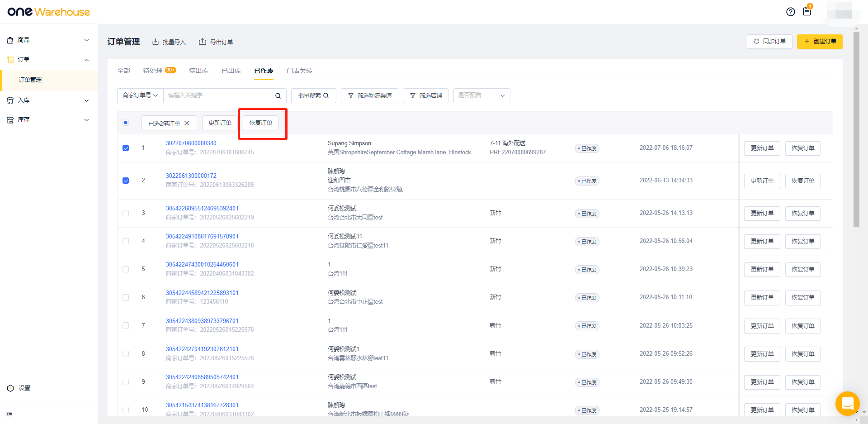
Task: Click the 导出订单 export icon
Action: [203, 42]
